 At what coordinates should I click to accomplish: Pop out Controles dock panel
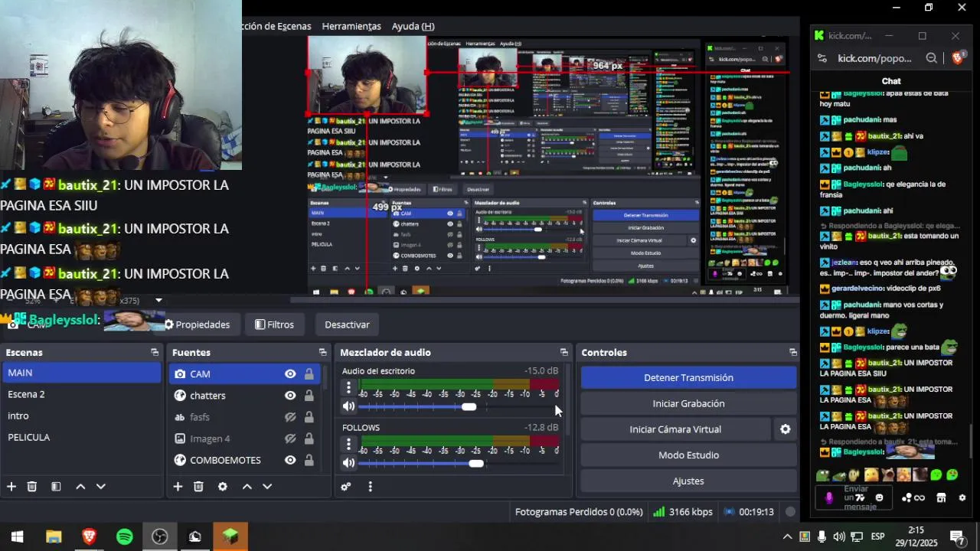[792, 353]
